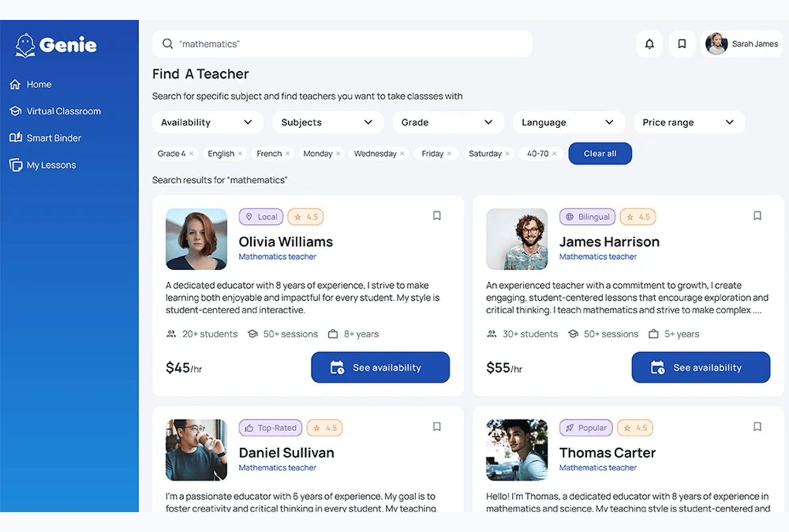Remove the Grade 4 filter chip
This screenshot has height=532, width=789.
pos(191,154)
